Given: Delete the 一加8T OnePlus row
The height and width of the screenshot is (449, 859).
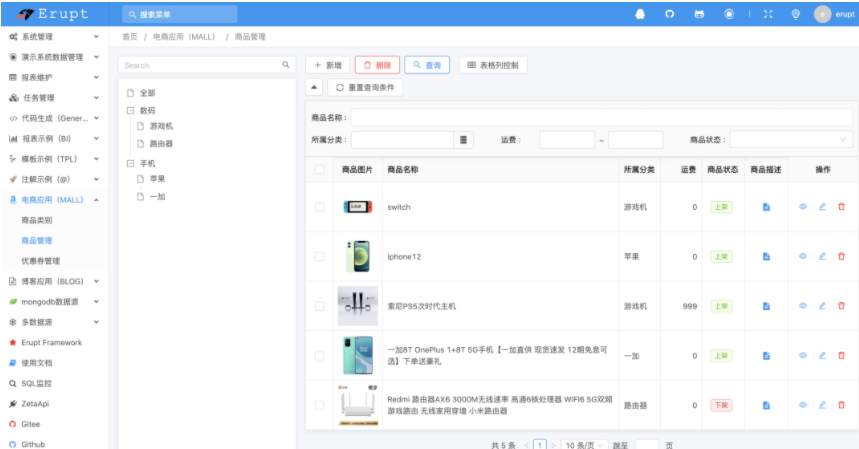Looking at the screenshot, I should [x=841, y=355].
